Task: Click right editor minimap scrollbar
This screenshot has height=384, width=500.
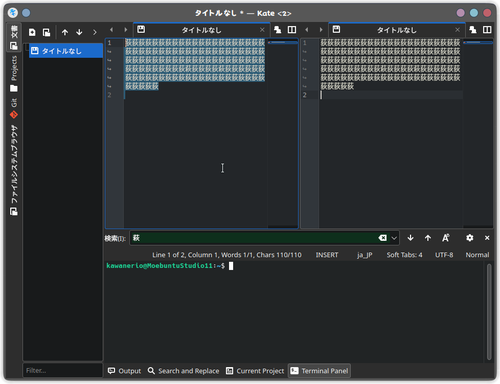Action: (478, 133)
